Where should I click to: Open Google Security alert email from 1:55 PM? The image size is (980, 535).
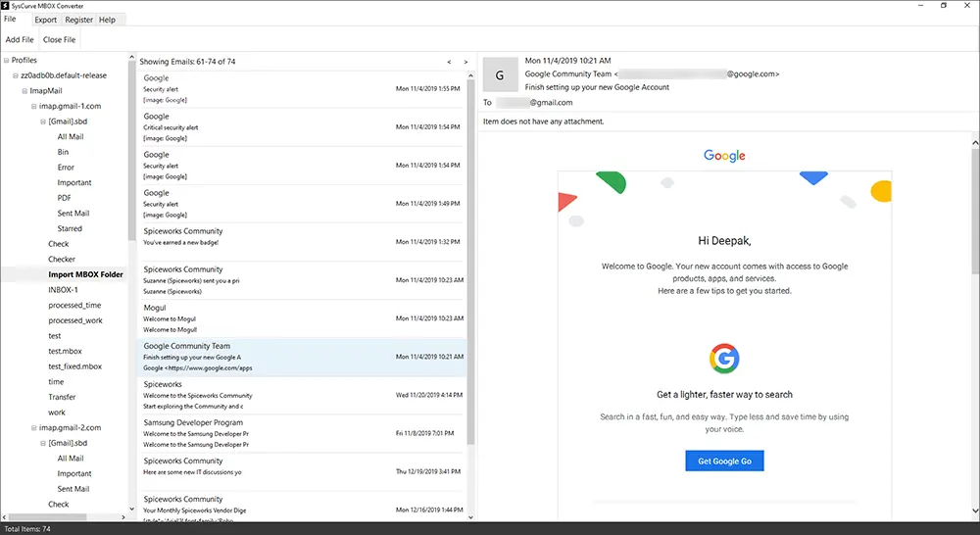click(302, 89)
